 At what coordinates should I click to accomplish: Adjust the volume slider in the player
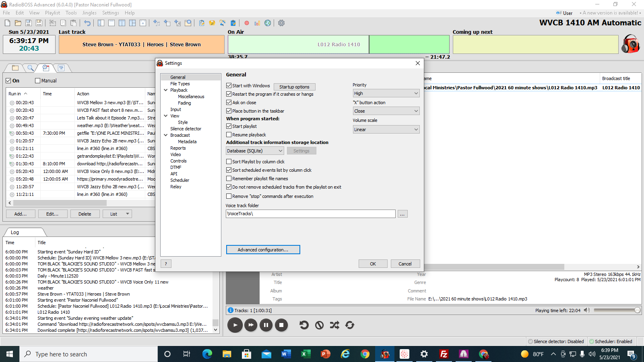617,310
